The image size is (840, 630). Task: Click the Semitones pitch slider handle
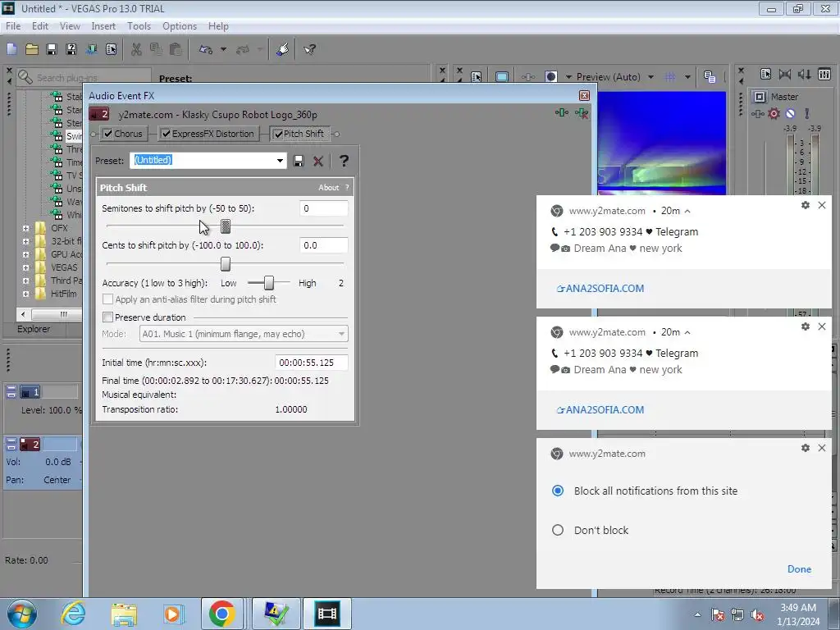[226, 226]
